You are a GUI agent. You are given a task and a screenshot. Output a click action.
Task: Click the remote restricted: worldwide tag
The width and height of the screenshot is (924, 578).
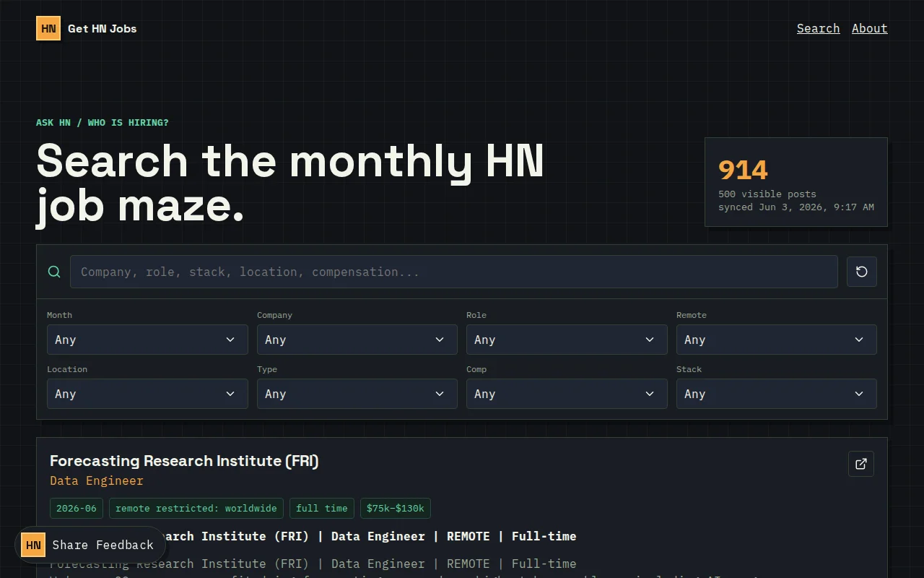[x=196, y=508]
